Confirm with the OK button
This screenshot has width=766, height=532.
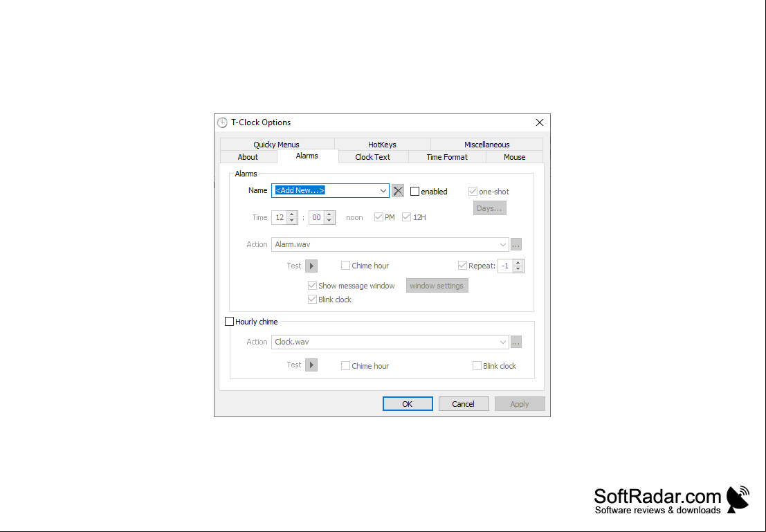tap(408, 404)
